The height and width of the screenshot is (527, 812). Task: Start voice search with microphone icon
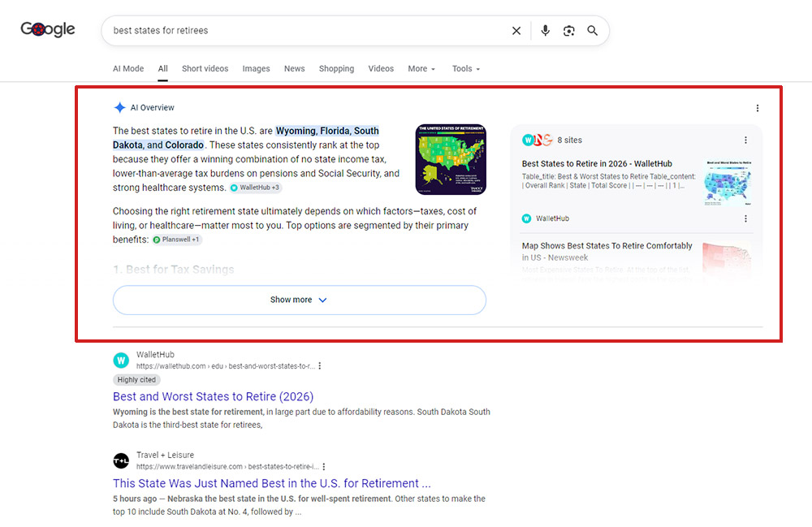coord(546,31)
